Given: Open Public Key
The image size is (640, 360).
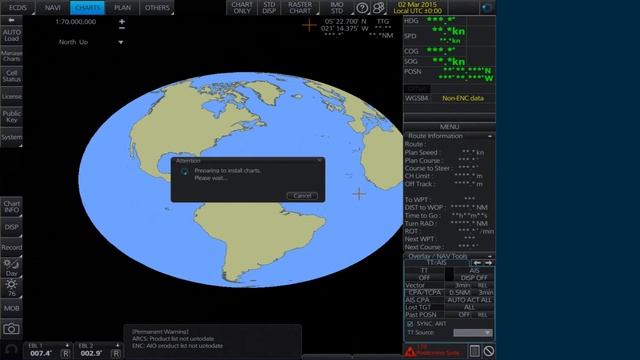Looking at the screenshot, I should click(x=11, y=117).
